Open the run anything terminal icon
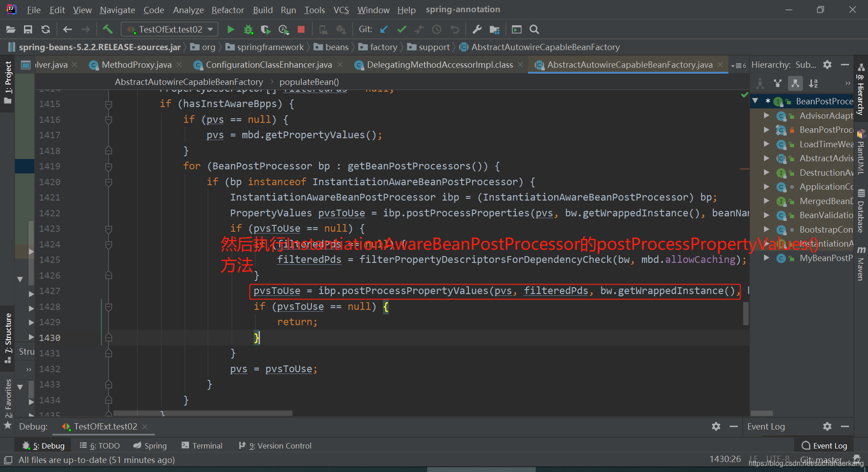The image size is (868, 472). click(x=517, y=29)
